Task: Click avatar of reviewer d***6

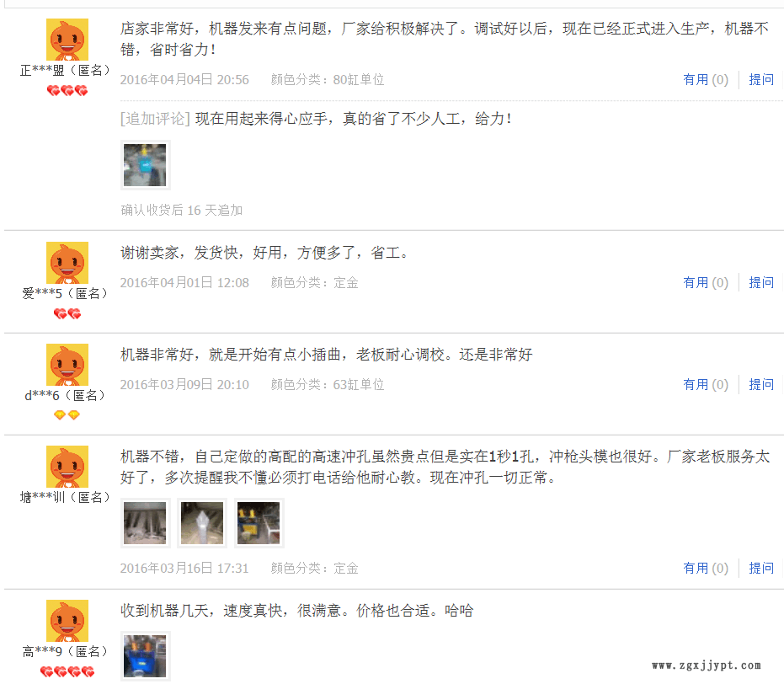Action: tap(67, 365)
